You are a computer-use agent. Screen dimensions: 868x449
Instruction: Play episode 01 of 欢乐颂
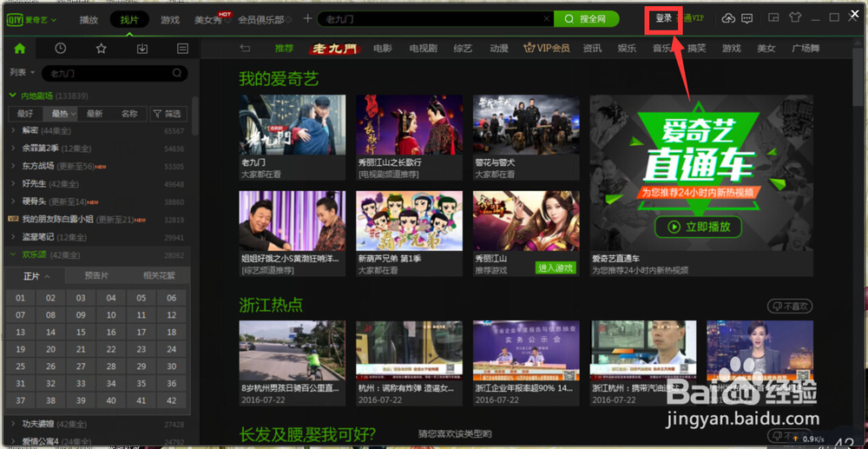click(21, 298)
